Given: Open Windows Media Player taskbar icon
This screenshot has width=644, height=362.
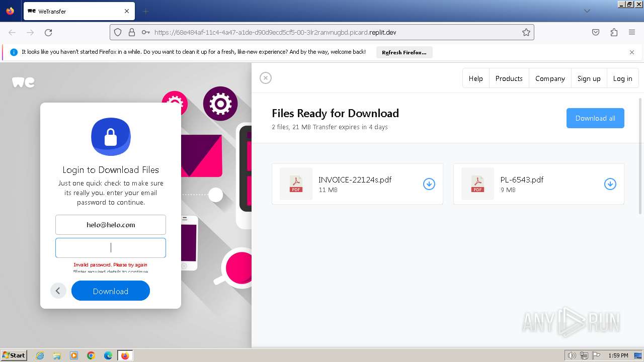Looking at the screenshot, I should [x=74, y=355].
